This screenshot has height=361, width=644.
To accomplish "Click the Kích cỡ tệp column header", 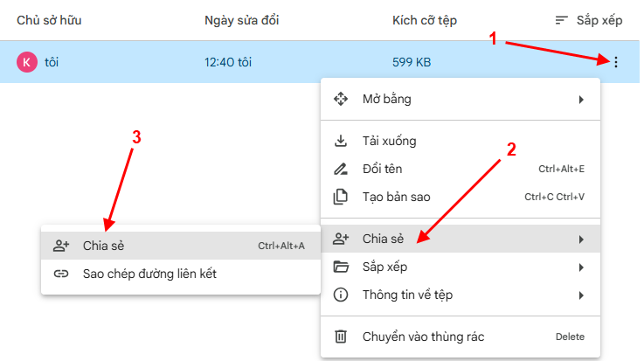I will (x=425, y=20).
